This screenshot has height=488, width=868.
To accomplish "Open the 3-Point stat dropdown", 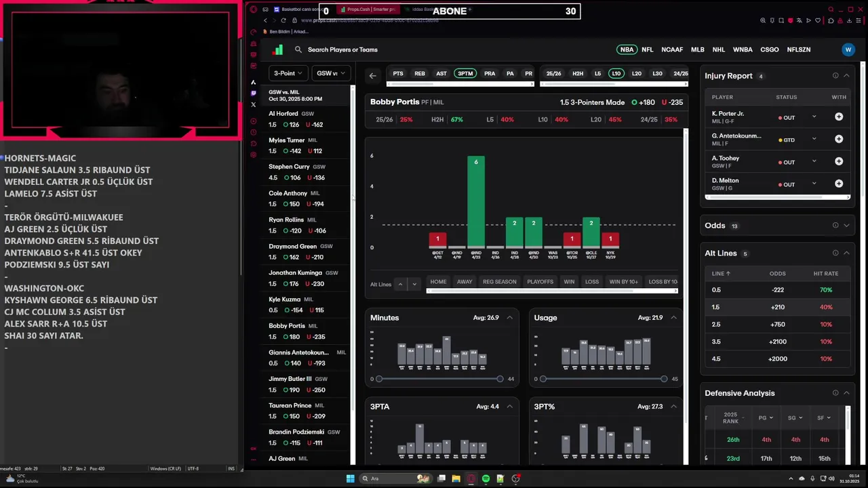I will click(288, 73).
